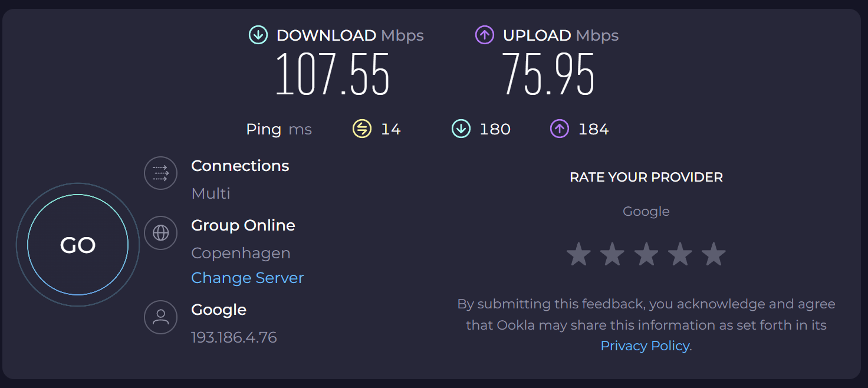Click the purple upload arrow icon beside UPLOAD

click(484, 35)
